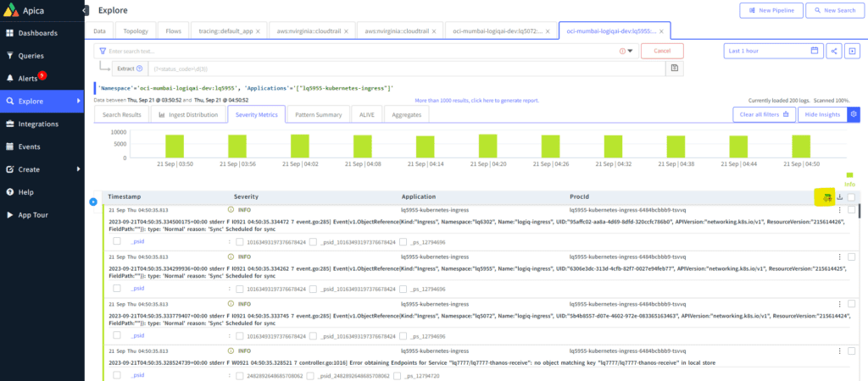Open the Pattern Summary tab

tap(319, 114)
